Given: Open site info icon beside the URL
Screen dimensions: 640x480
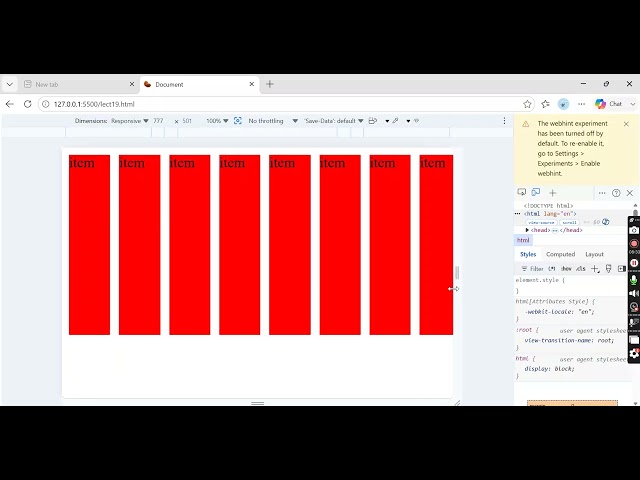Looking at the screenshot, I should (46, 104).
